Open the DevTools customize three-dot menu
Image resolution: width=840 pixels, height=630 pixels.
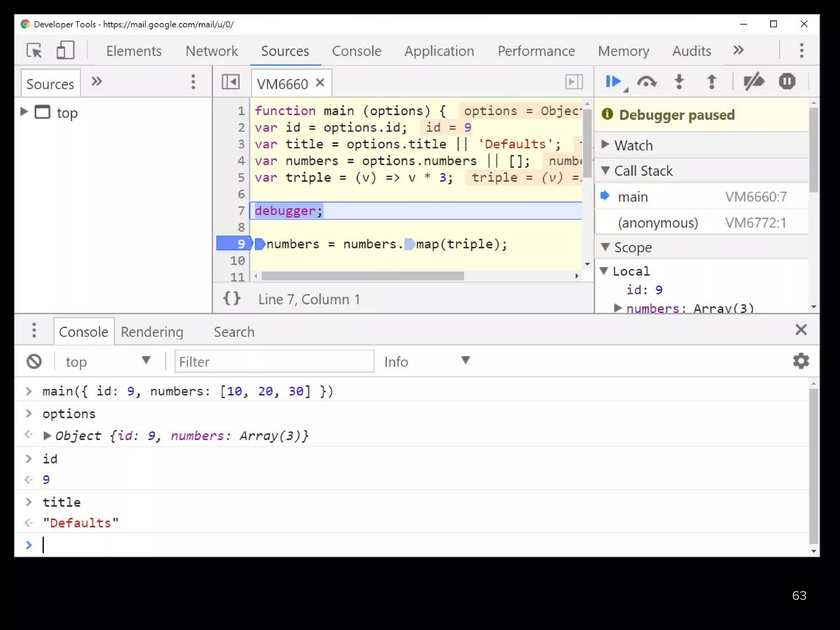click(801, 50)
